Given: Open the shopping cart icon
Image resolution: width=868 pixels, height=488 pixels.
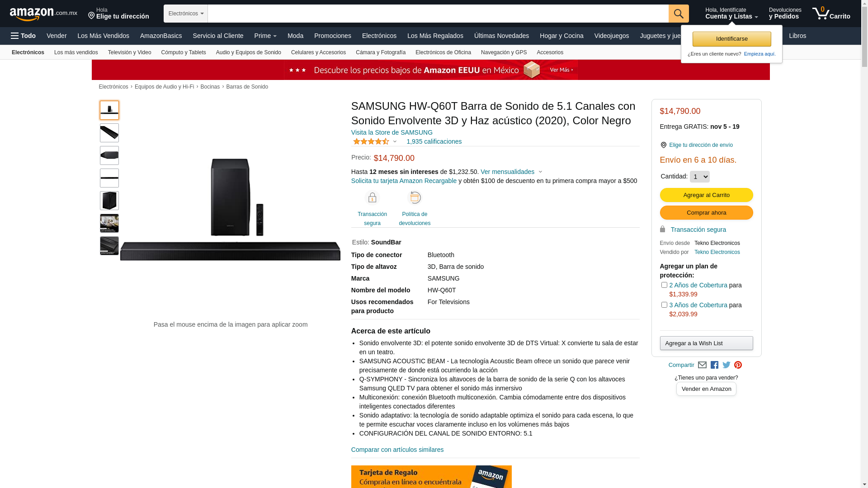Looking at the screenshot, I should point(831,14).
